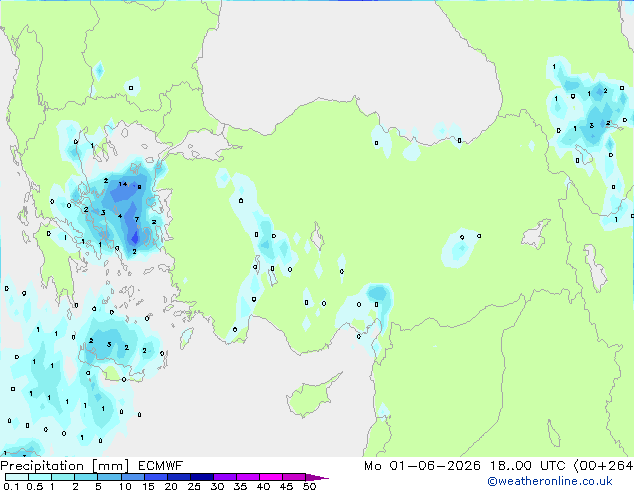
Task: Click the 'Precipitation [mm]' title text
Action: (x=65, y=466)
